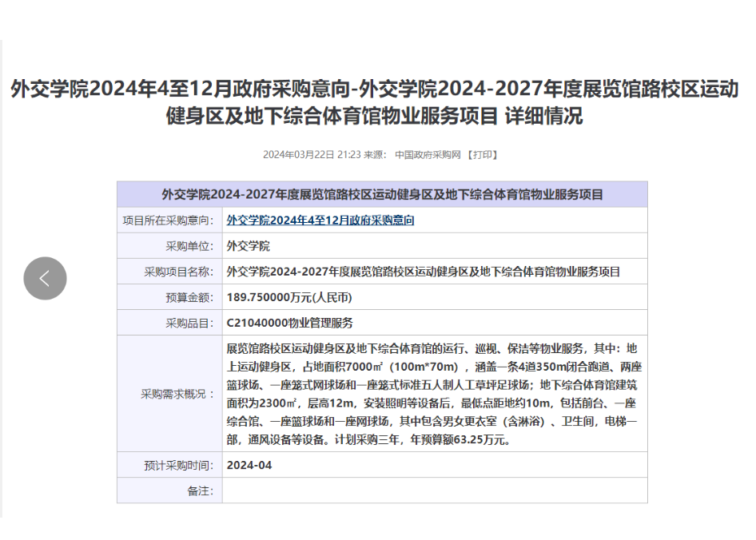
Task: Click the procurement requirements description paragraph
Action: 433,394
